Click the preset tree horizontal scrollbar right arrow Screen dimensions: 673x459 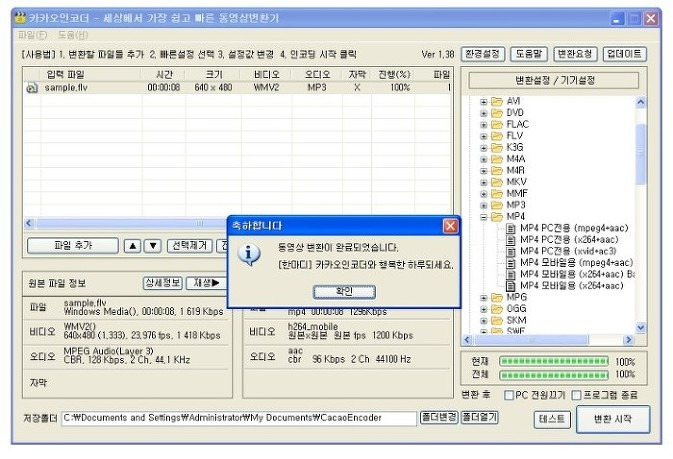pos(629,340)
